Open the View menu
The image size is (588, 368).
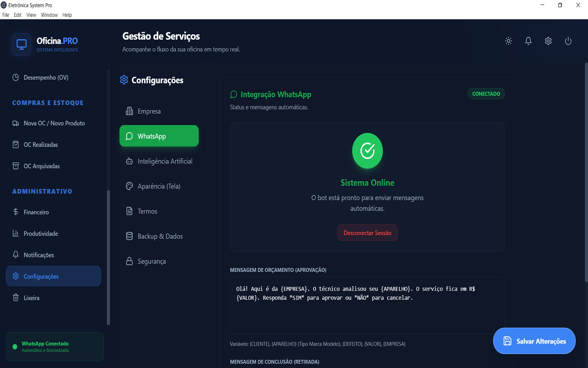pyautogui.click(x=31, y=15)
